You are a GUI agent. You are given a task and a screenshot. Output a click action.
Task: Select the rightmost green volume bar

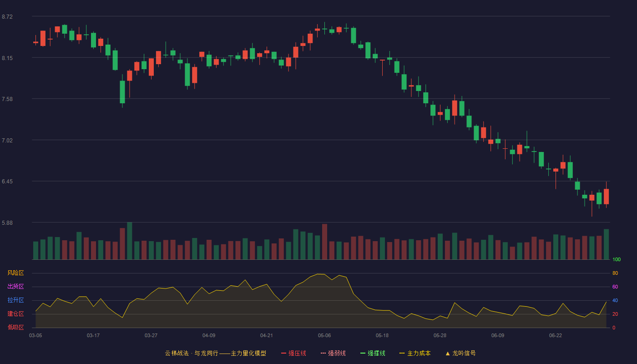tap(606, 244)
